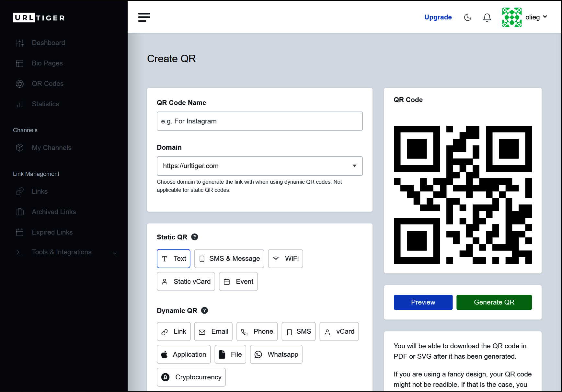Click the Static QR help icon
The height and width of the screenshot is (392, 562).
click(195, 237)
